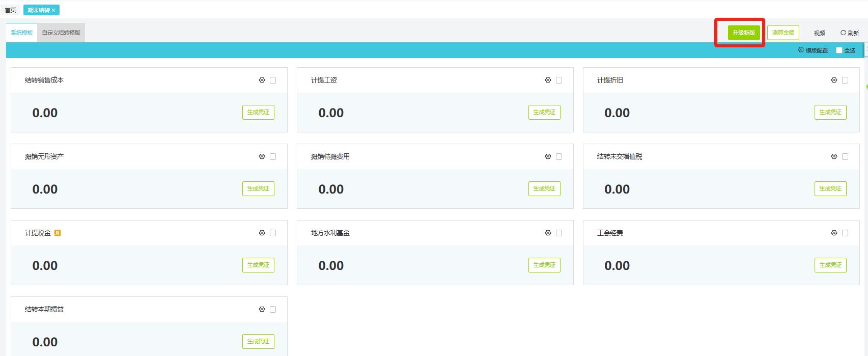Tick the 工会经费 card checkbox

(845, 233)
